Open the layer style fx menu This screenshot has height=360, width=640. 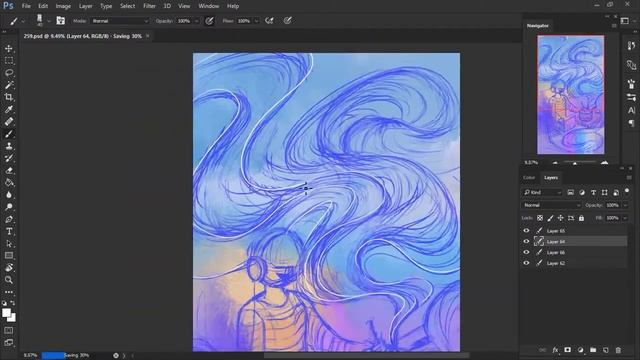(x=555, y=350)
